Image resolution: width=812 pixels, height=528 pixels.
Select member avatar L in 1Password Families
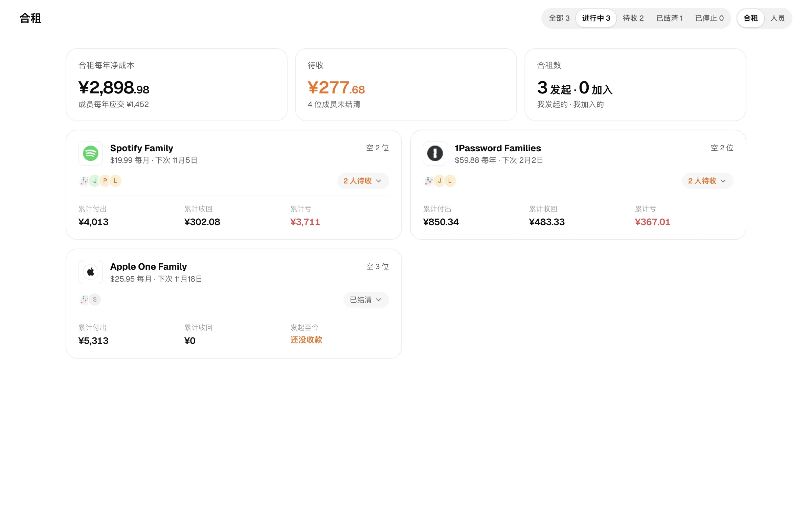pyautogui.click(x=450, y=180)
